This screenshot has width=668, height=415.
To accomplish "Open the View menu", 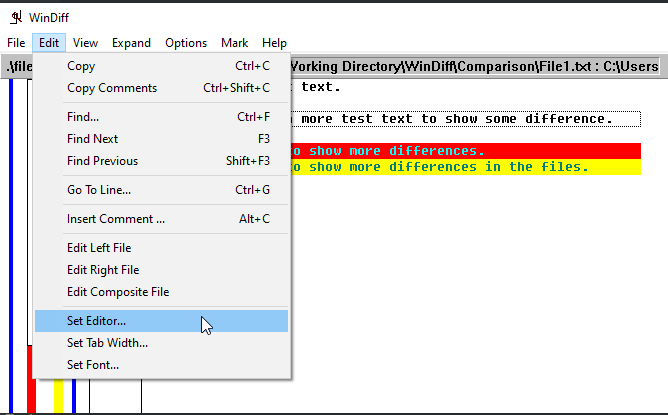I will coord(85,43).
